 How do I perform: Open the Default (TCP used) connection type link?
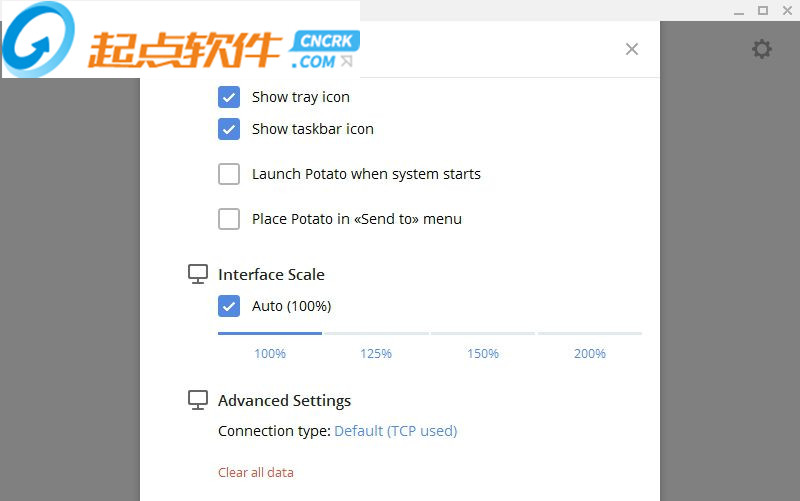[395, 431]
